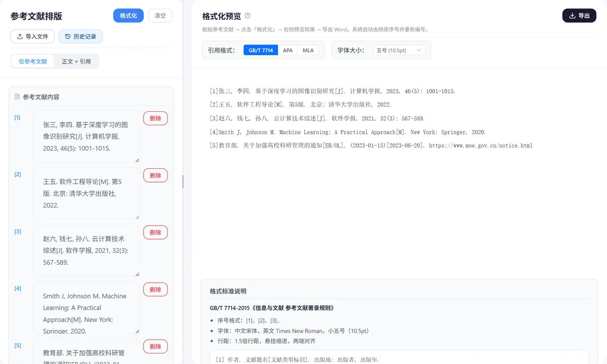Click the panel splitter handle between the two panes
The width and height of the screenshot is (607, 364).
coord(183,182)
